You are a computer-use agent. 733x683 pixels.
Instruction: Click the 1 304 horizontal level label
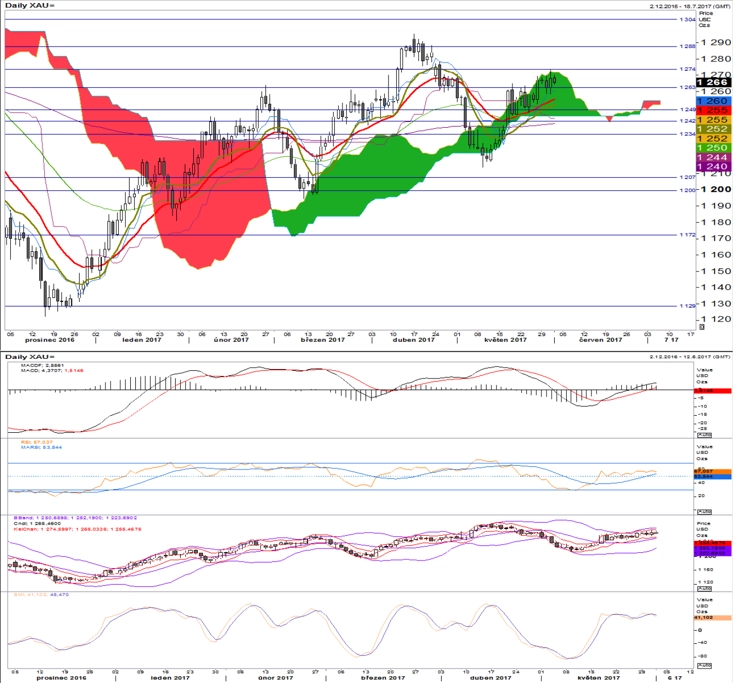[x=687, y=20]
